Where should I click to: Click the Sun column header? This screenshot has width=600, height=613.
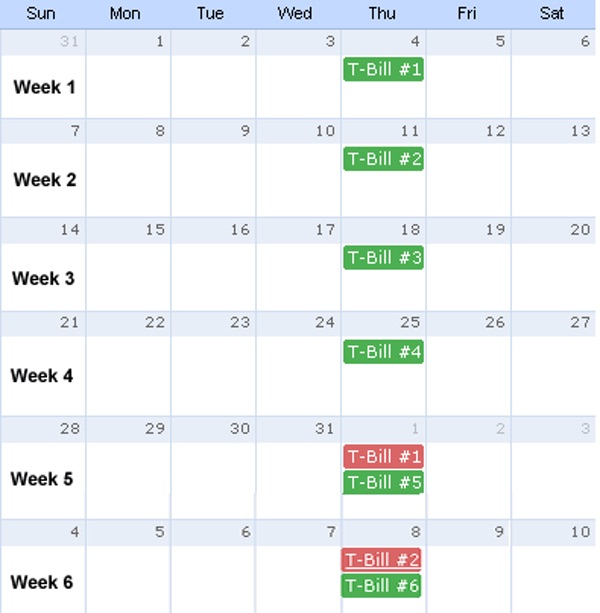pyautogui.click(x=41, y=13)
